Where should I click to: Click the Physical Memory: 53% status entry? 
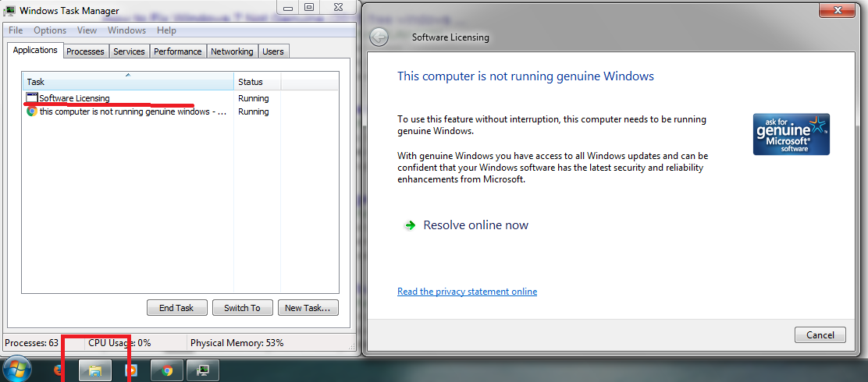[237, 343]
